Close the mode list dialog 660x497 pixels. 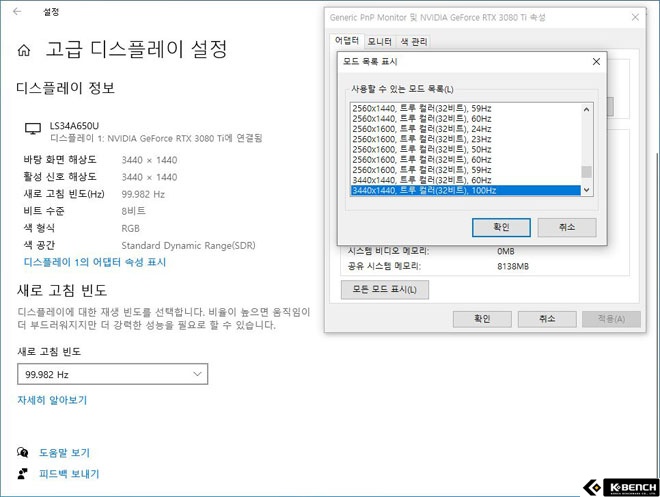596,61
